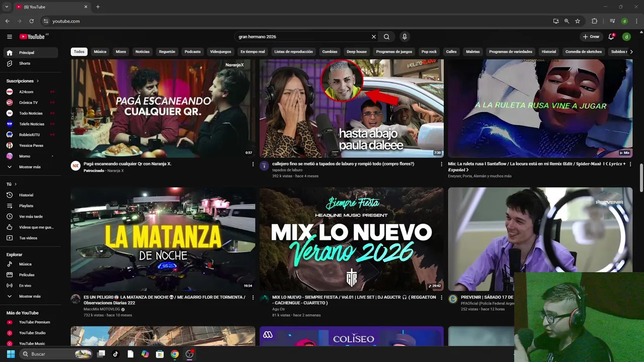
Task: Select the Mixes filter chip
Action: (x=121, y=52)
